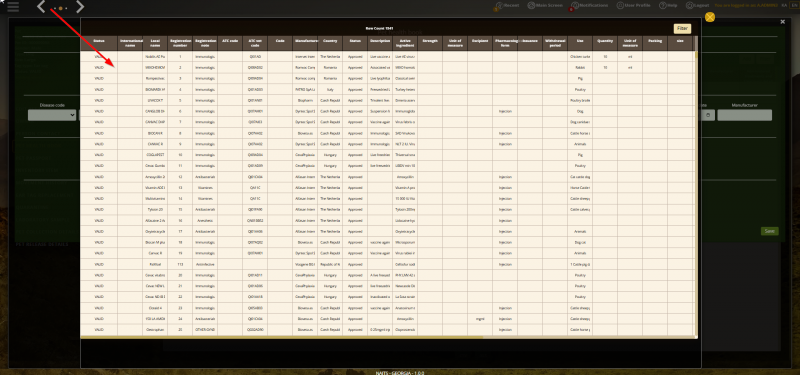Click the Strength column header

tap(430, 43)
